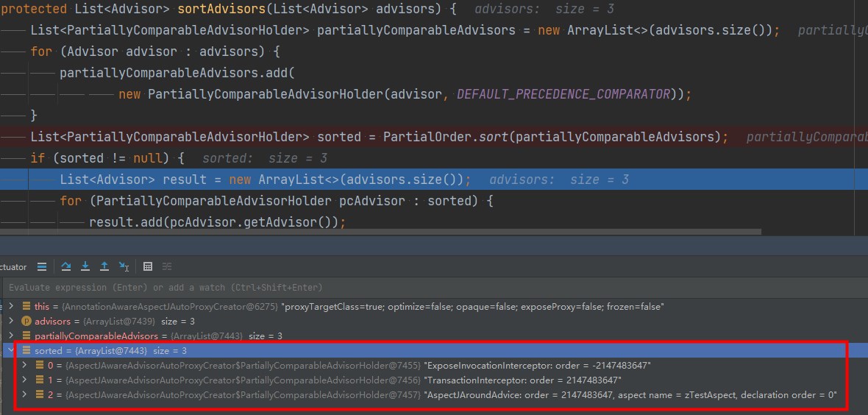
Task: Click 'result.add(pcAdvisor.getAdvisor())' line
Action: tap(218, 222)
